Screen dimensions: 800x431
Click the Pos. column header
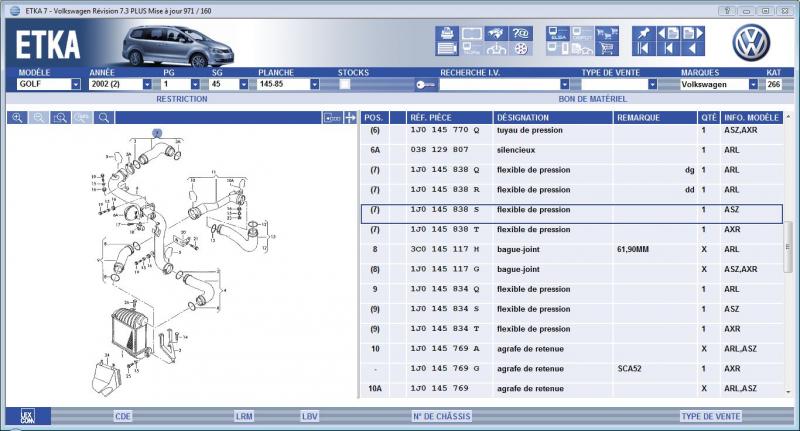(x=375, y=118)
